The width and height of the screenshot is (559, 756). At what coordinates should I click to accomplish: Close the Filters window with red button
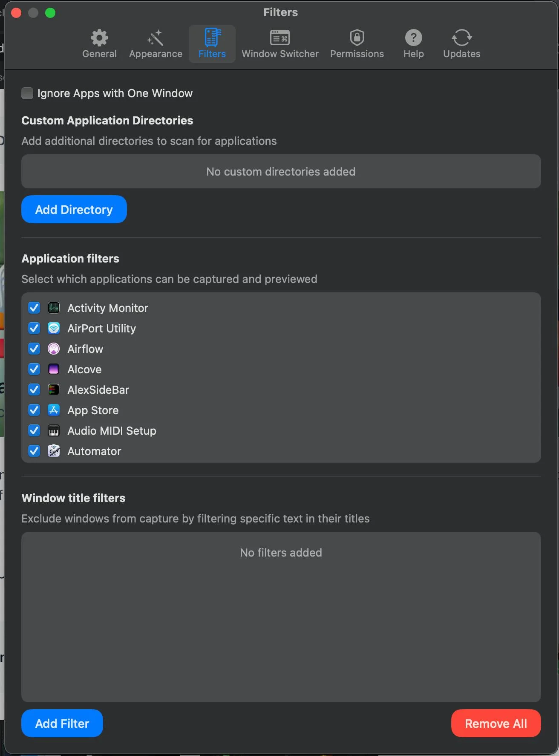(16, 13)
